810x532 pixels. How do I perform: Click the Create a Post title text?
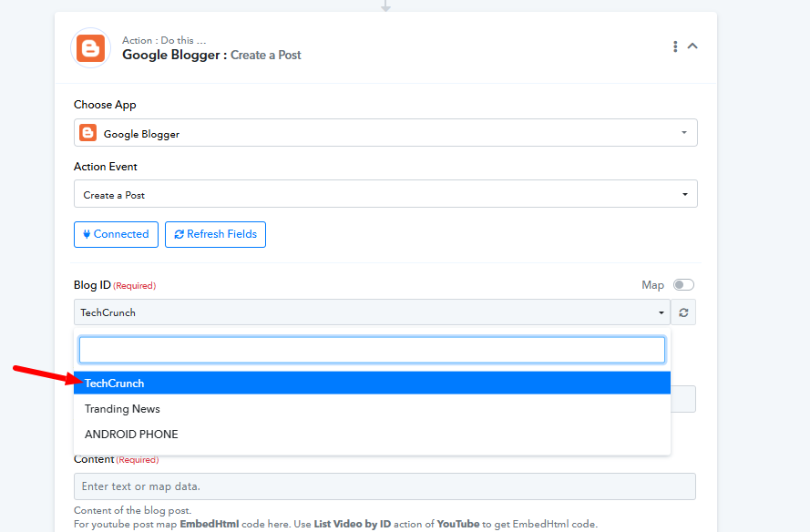point(265,56)
